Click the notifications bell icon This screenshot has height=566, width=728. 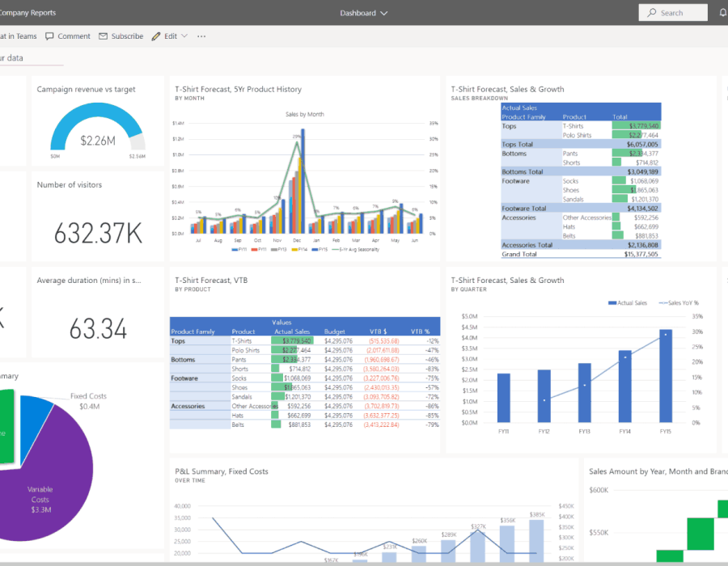coord(722,13)
